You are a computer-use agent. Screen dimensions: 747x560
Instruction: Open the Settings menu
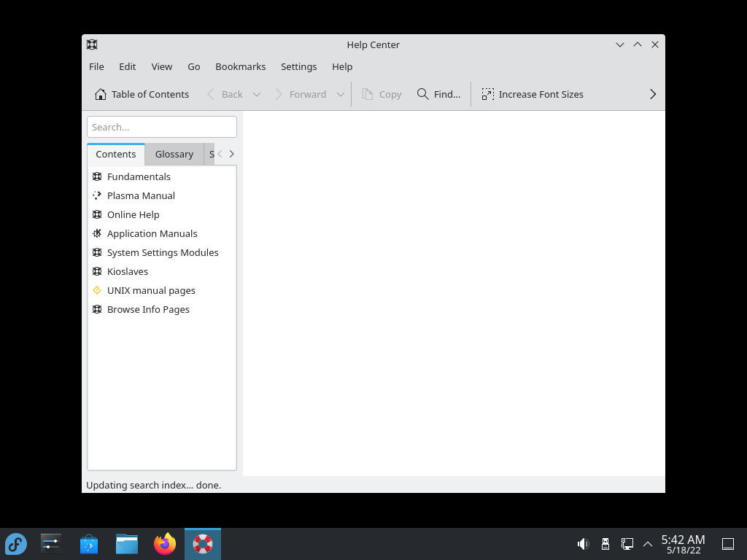[298, 66]
